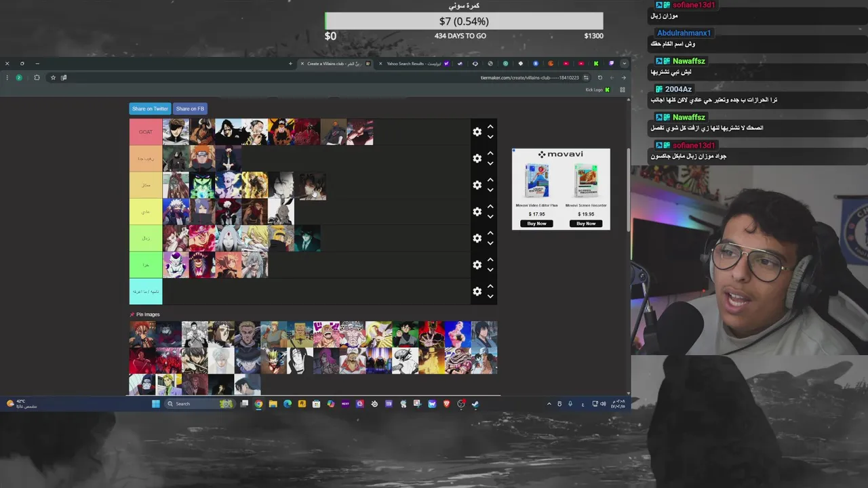Open settings gear for the yellow tier row
The image size is (868, 488).
(x=477, y=211)
